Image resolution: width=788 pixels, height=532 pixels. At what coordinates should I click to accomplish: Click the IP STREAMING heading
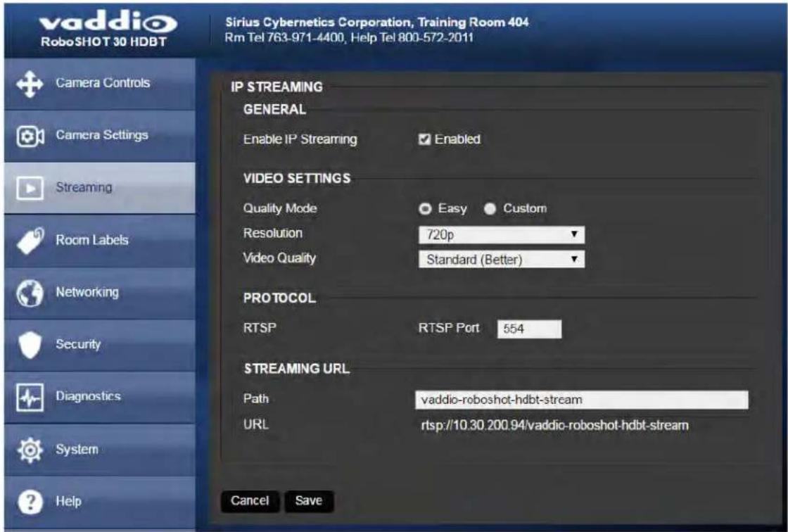(277, 87)
